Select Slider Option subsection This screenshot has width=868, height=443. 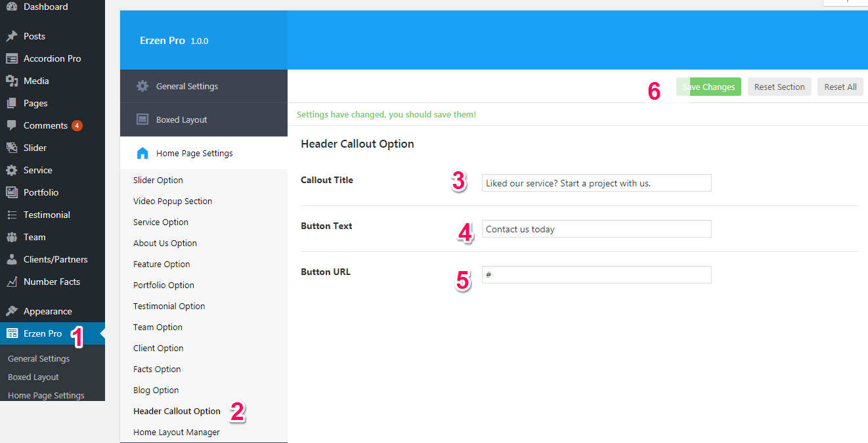tap(158, 180)
